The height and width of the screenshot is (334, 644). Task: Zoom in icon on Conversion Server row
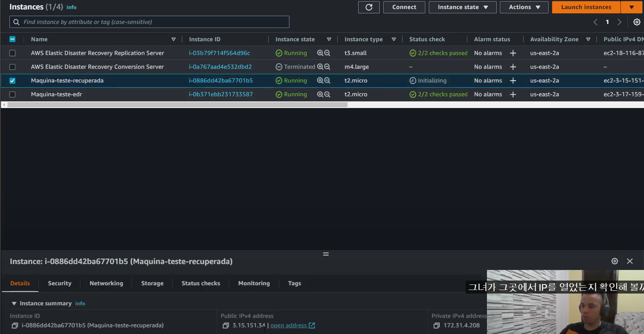pyautogui.click(x=320, y=67)
